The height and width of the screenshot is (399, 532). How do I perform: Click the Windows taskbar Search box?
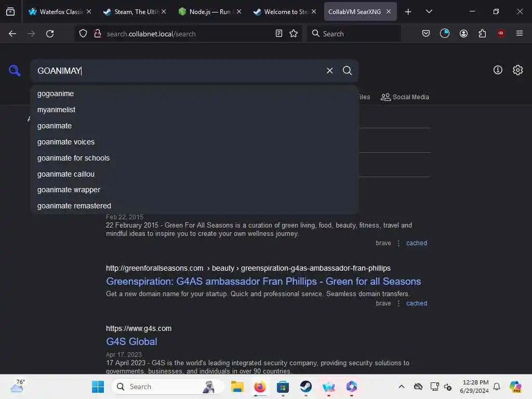168,387
